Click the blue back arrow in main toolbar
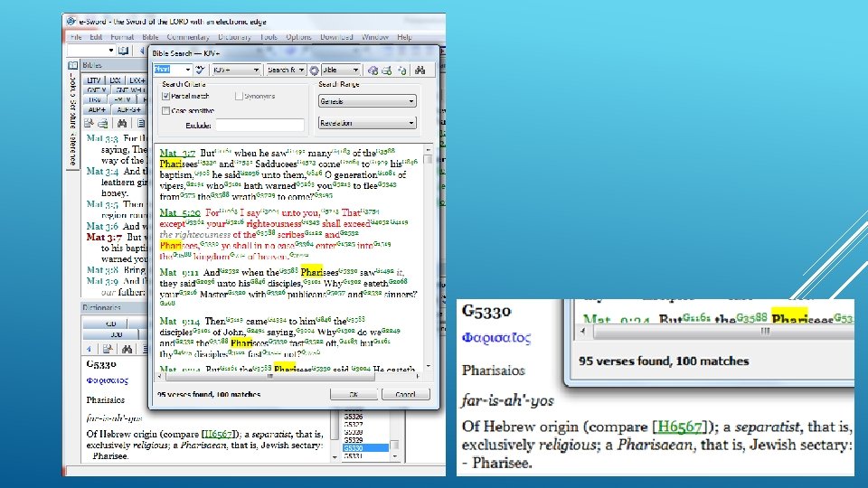 [x=142, y=51]
